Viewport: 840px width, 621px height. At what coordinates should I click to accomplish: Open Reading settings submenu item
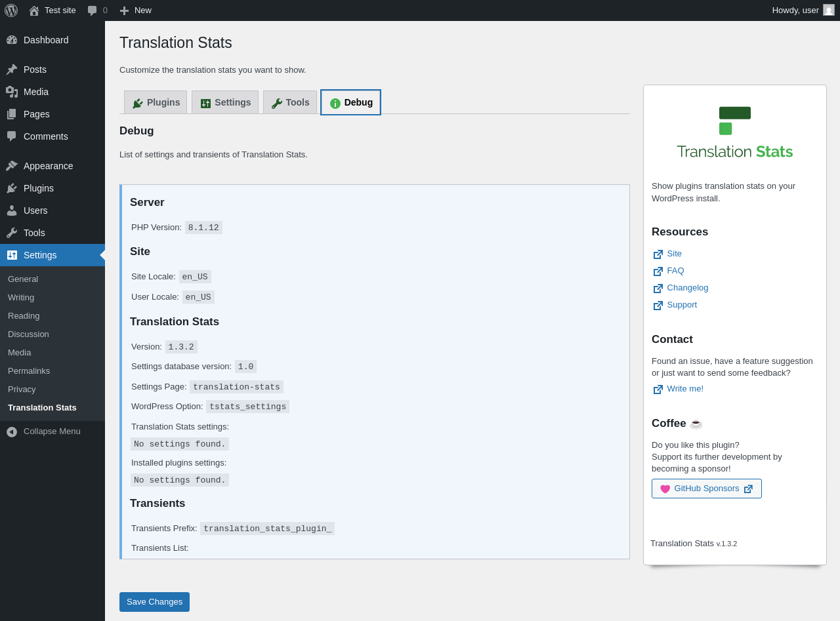(x=52, y=315)
